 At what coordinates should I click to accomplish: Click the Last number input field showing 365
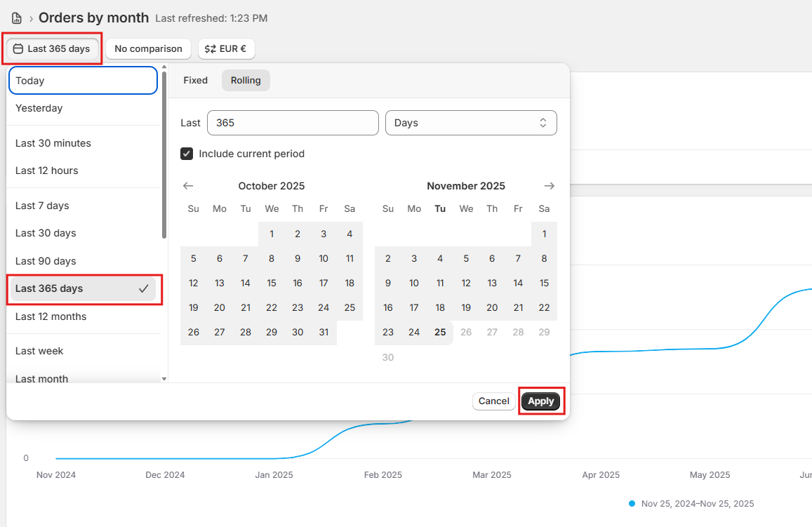pyautogui.click(x=293, y=123)
